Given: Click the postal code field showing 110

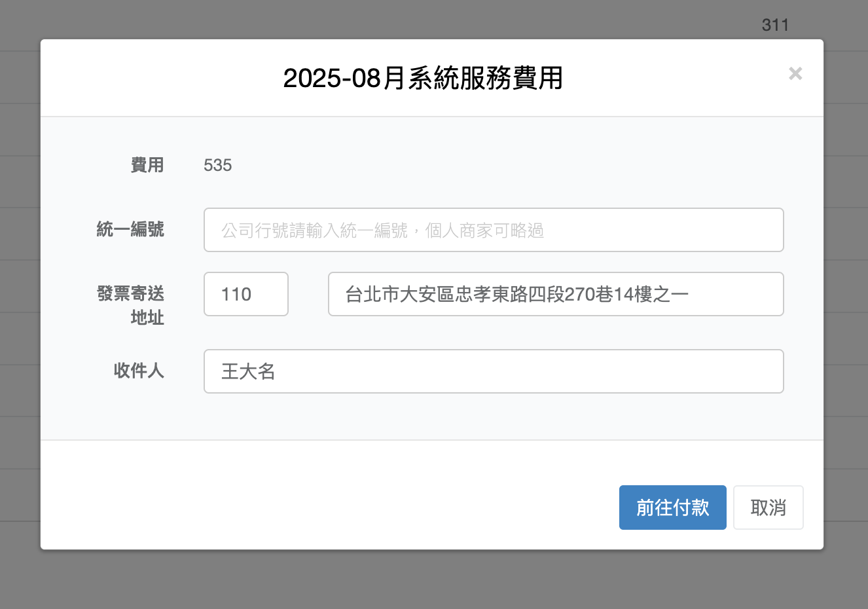Looking at the screenshot, I should pyautogui.click(x=246, y=294).
